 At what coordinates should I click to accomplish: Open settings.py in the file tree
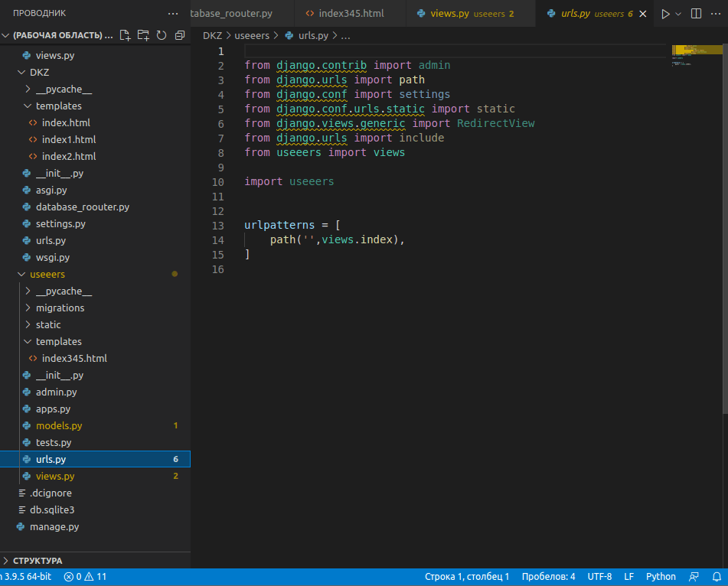[x=60, y=223]
